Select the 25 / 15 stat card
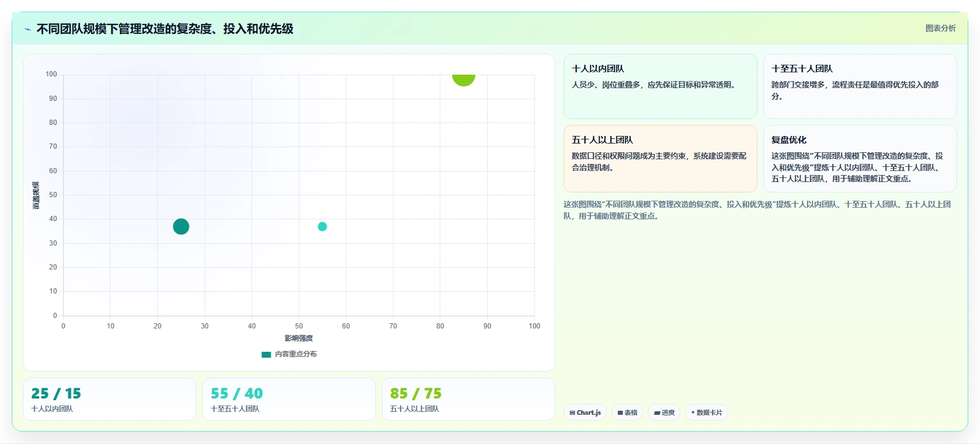 110,399
